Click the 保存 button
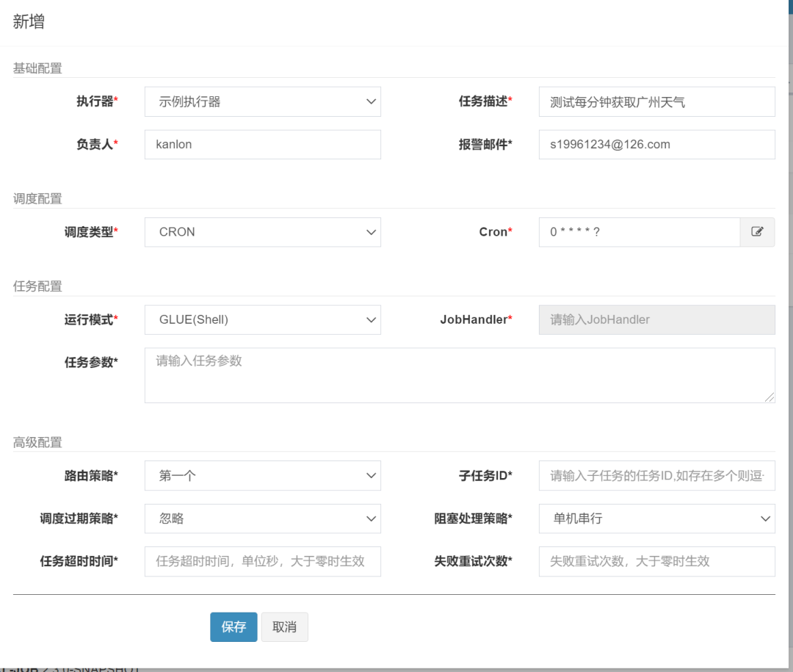The image size is (793, 672). [233, 627]
